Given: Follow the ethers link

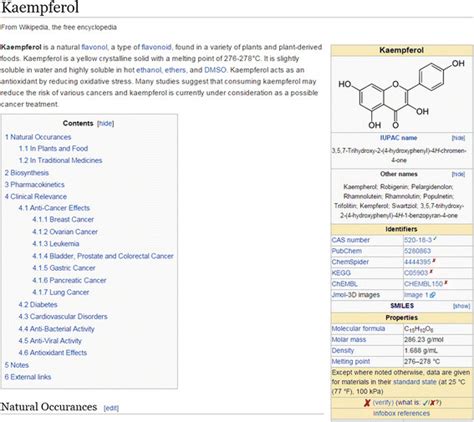Looking at the screenshot, I should click(175, 70).
